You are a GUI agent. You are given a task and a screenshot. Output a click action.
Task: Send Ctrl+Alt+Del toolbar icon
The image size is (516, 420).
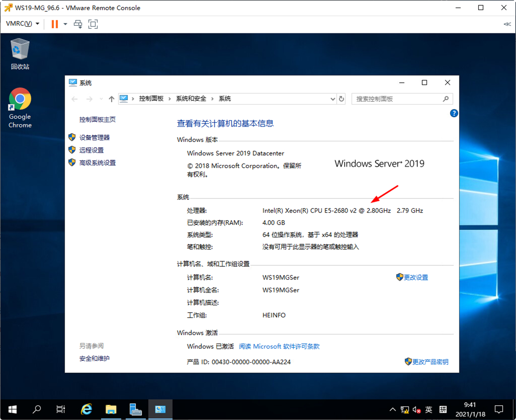click(x=78, y=24)
